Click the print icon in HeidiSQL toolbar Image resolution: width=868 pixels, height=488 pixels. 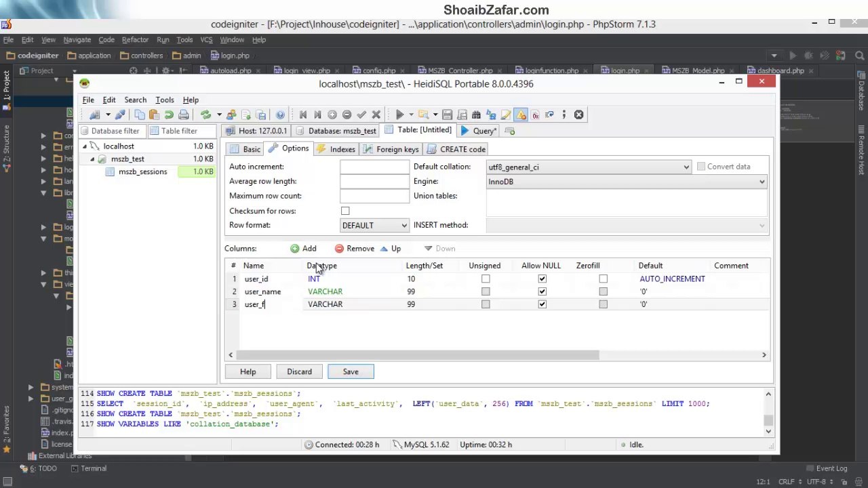pyautogui.click(x=183, y=115)
